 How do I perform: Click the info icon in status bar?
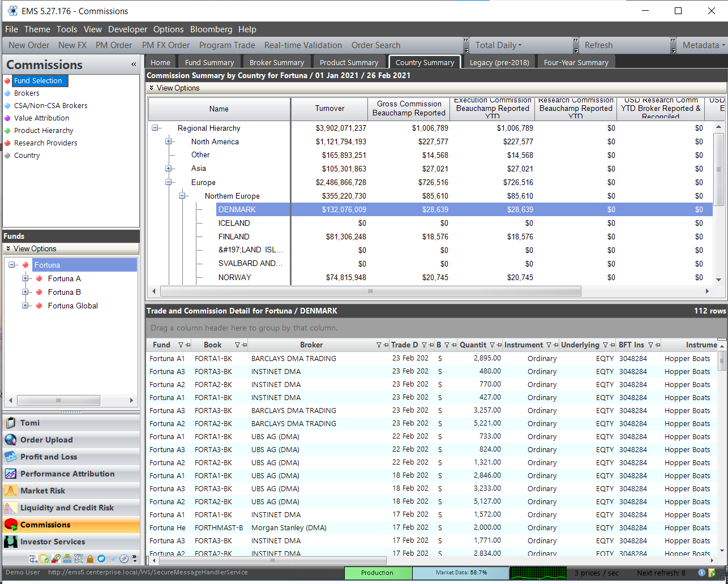[701, 573]
